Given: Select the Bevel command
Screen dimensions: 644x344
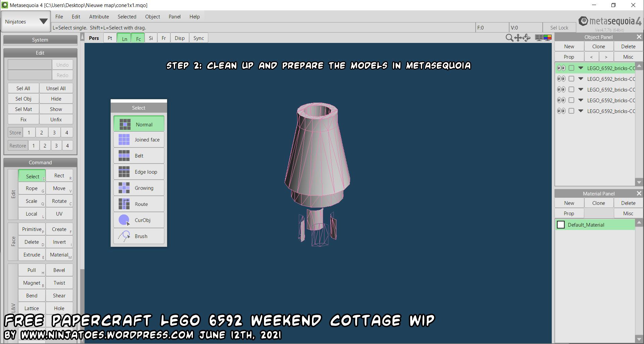Looking at the screenshot, I should tap(59, 270).
